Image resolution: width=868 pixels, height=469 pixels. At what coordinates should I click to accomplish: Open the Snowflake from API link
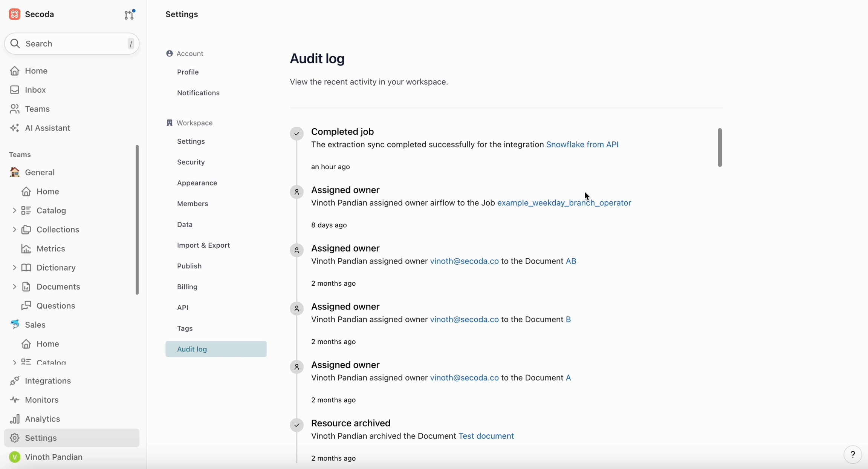click(582, 144)
